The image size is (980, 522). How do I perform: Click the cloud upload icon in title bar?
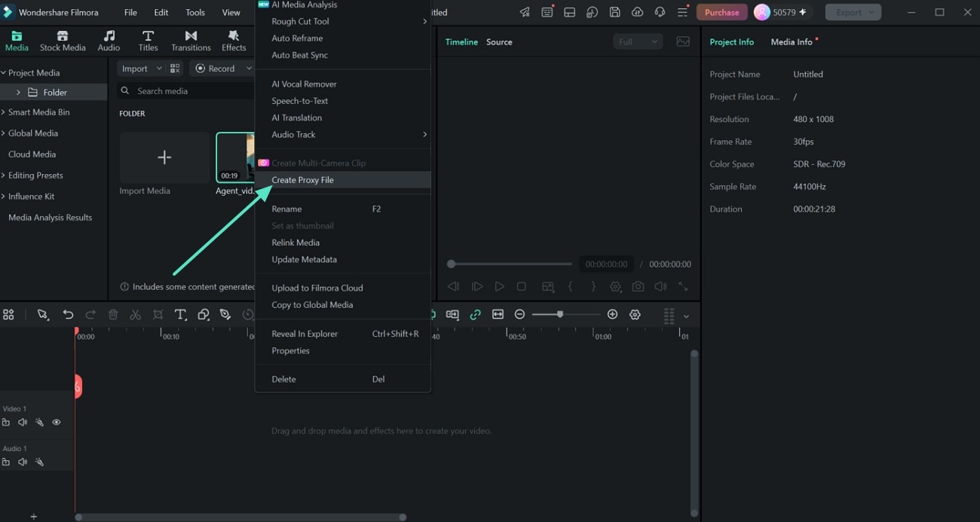[638, 12]
